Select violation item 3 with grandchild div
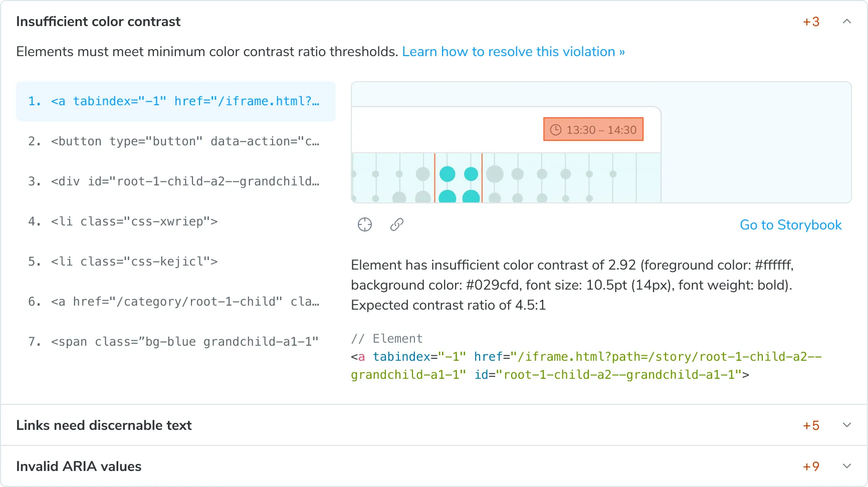 pos(175,181)
